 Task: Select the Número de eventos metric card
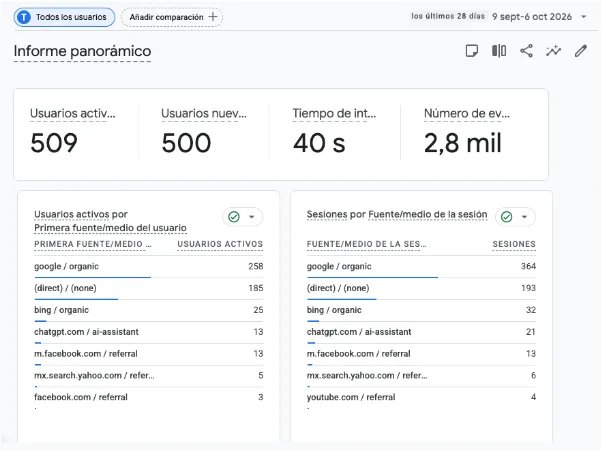[466, 133]
